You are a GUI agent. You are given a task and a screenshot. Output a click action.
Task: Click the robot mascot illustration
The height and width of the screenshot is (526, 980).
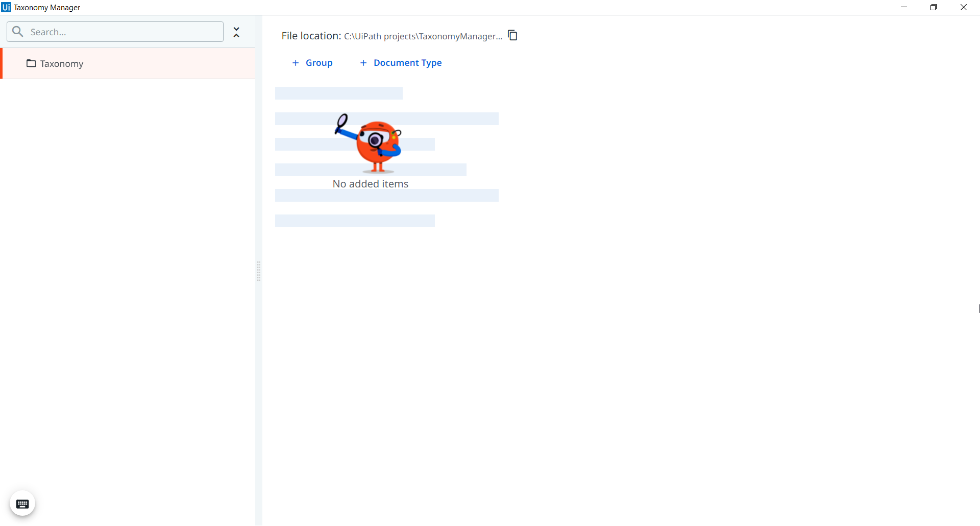(x=370, y=143)
